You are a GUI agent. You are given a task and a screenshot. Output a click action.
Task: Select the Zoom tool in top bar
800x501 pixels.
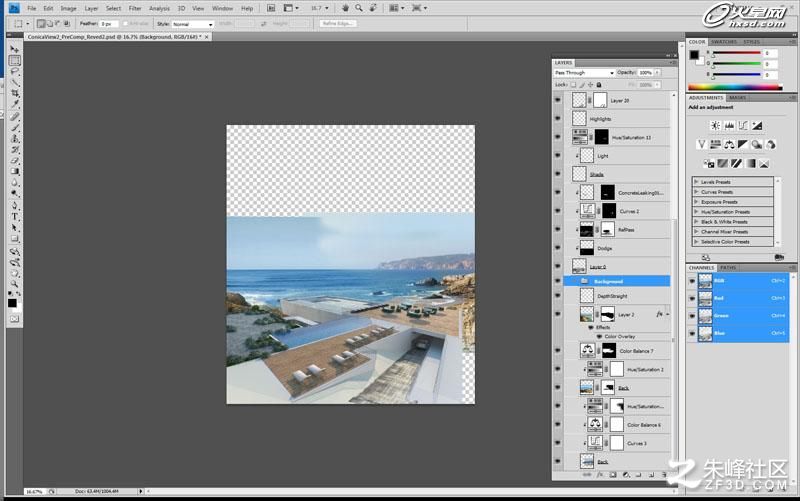click(x=359, y=8)
